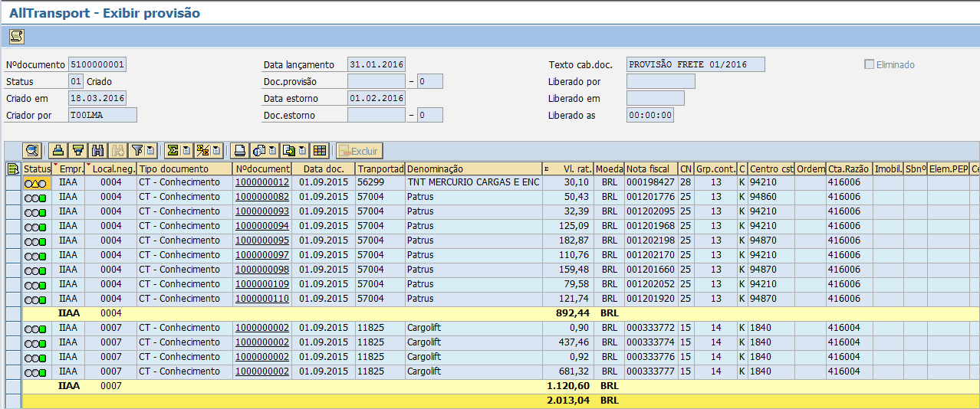
Task: Open the Subtotals dropdown arrow
Action: pyautogui.click(x=216, y=151)
